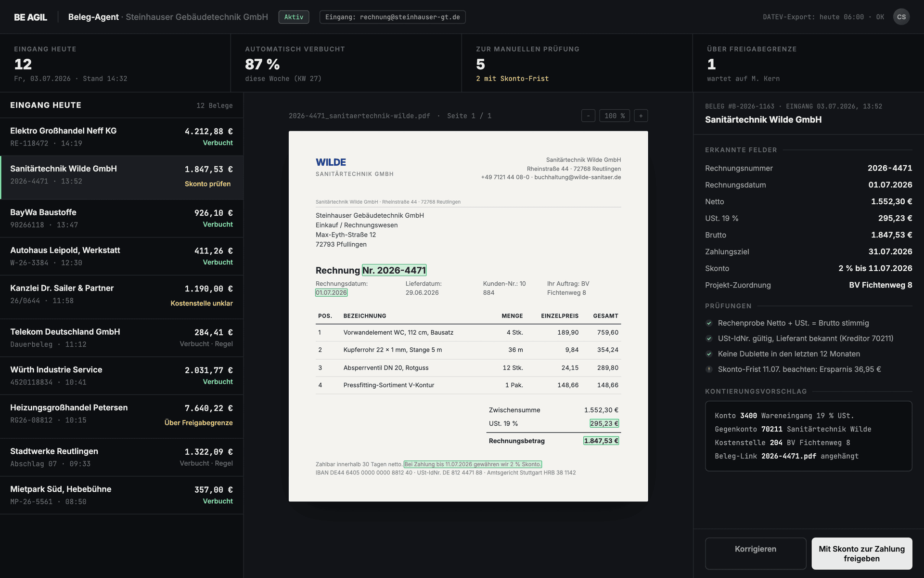Screen dimensions: 924x578
Task: Click the Netto value 1.552,30 €
Action: tap(891, 202)
